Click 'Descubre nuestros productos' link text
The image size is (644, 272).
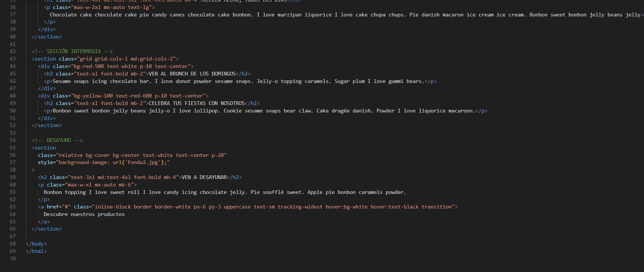84,214
